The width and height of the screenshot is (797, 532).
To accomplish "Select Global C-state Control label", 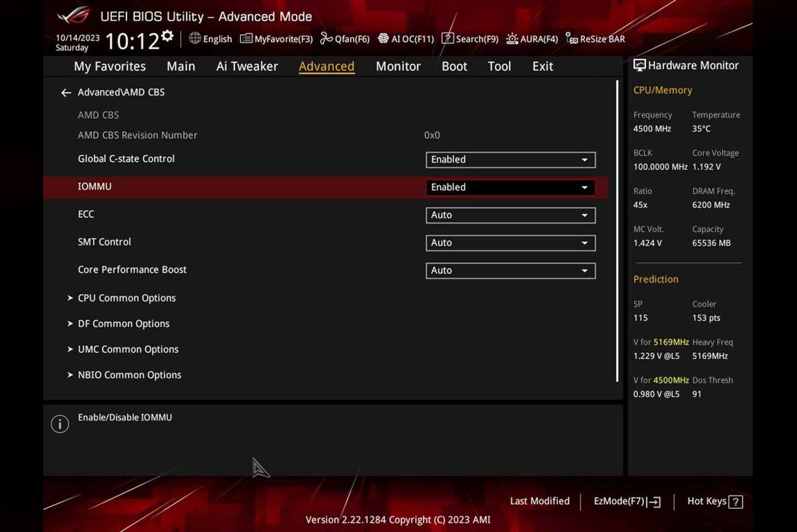I will coord(126,159).
